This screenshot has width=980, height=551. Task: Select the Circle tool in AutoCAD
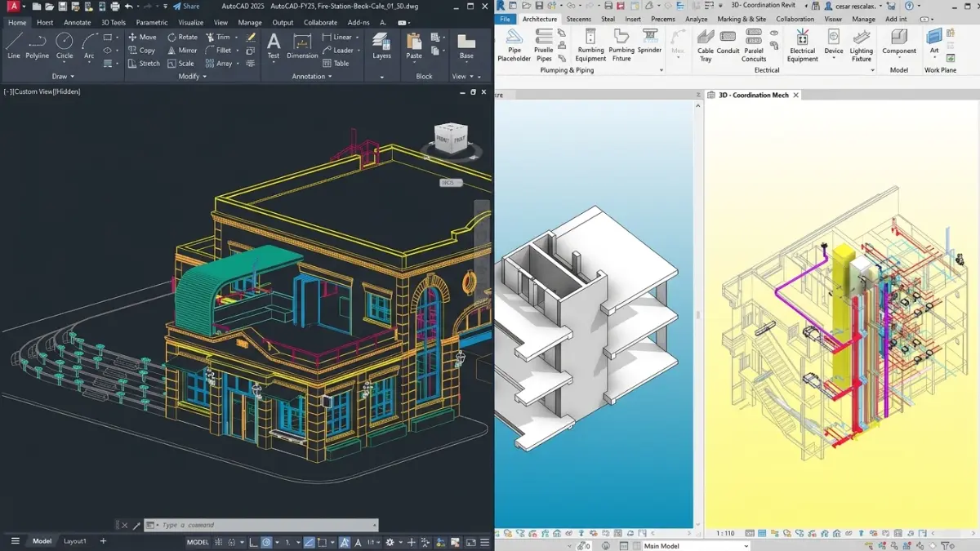pos(65,46)
